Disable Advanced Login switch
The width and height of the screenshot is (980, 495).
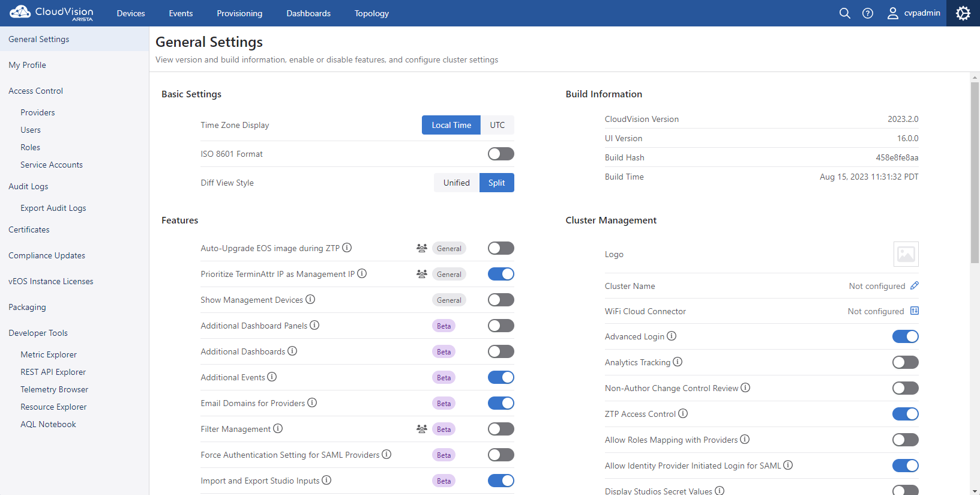coord(906,336)
